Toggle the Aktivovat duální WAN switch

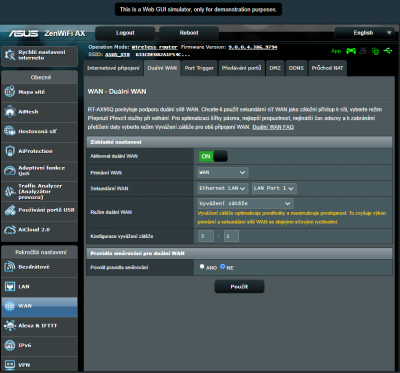coord(213,156)
